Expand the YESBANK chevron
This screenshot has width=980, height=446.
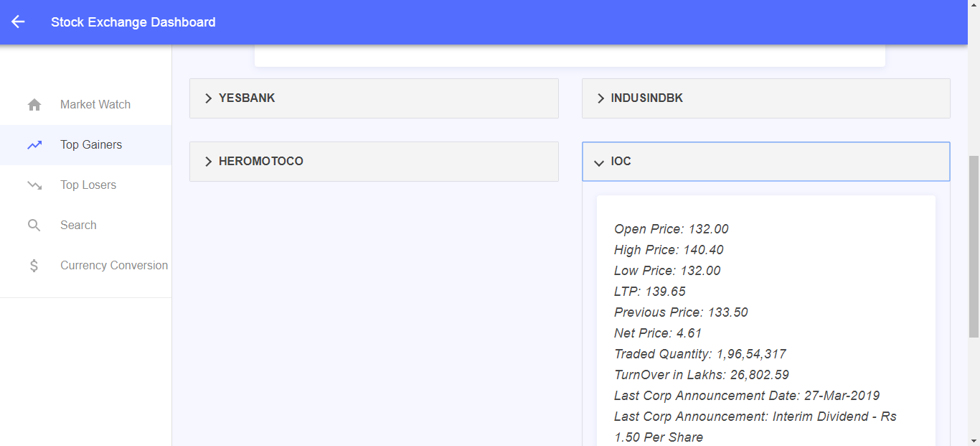[208, 98]
